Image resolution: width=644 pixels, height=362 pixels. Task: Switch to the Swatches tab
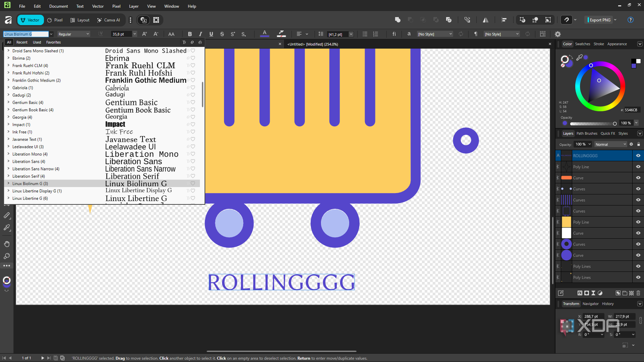point(582,44)
